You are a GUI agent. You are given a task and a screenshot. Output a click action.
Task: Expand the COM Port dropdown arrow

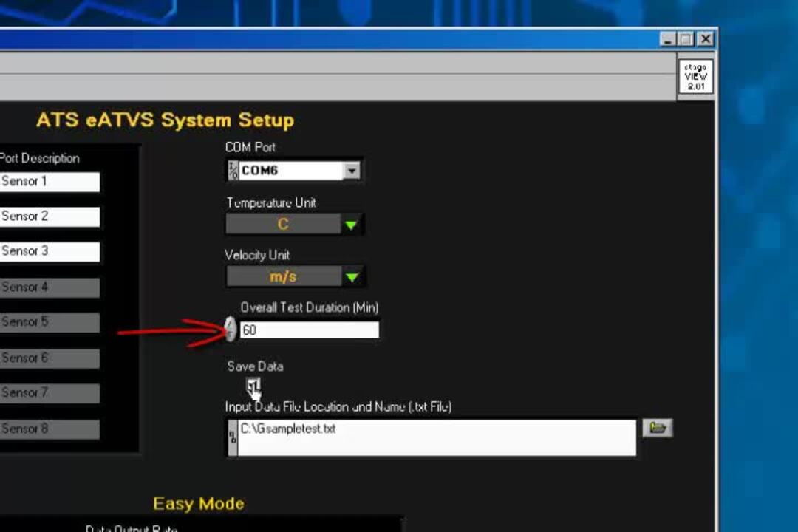tap(352, 171)
